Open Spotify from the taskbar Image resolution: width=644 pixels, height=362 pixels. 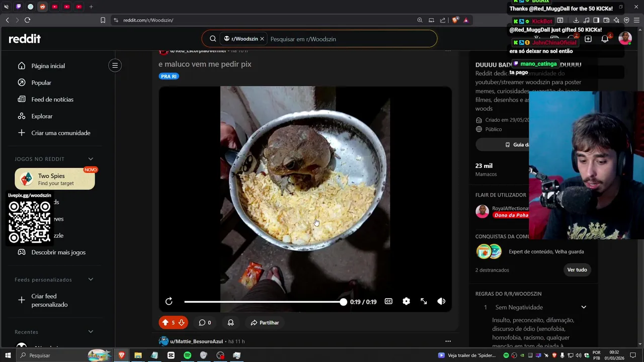(187, 355)
